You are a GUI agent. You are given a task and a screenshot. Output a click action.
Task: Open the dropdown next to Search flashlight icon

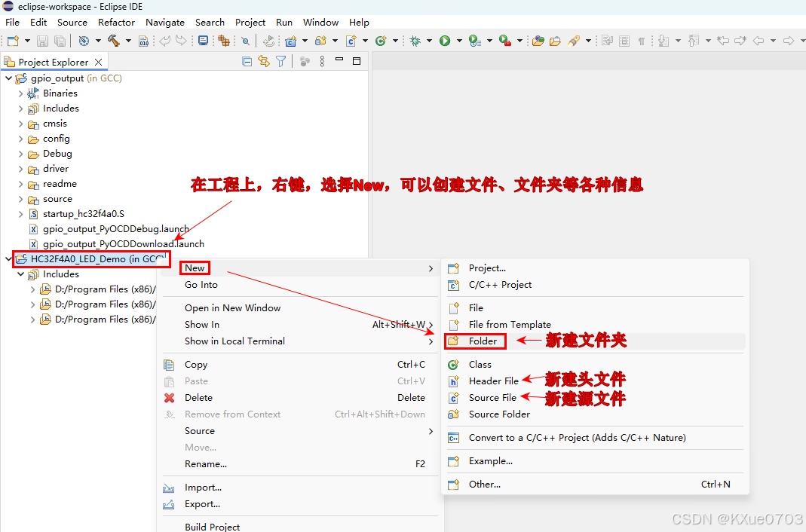coord(588,41)
